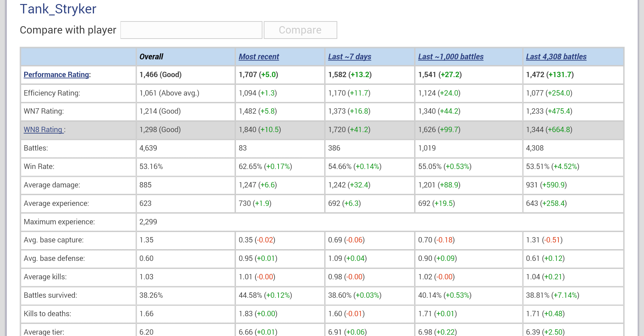Select the overall Battles value 4,639

pos(148,148)
